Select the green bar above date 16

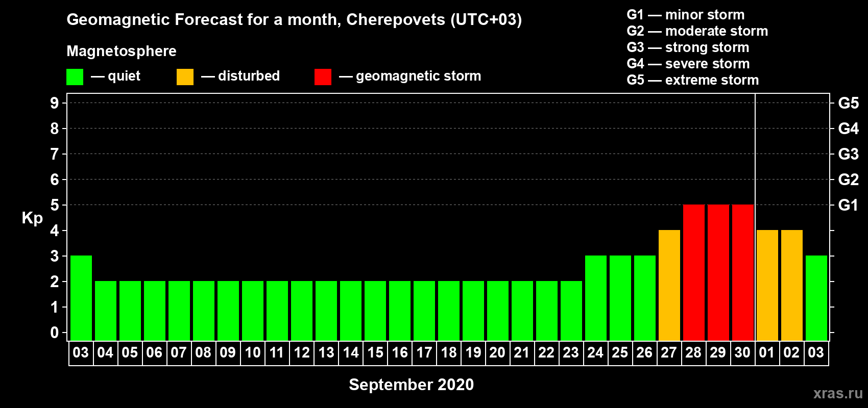pos(400,311)
